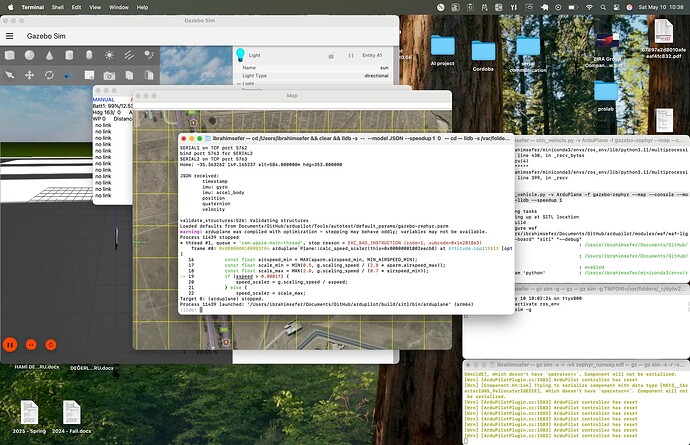Paste the copied entity in Gazebo
Image resolution: width=690 pixels, height=445 pixels.
149,75
